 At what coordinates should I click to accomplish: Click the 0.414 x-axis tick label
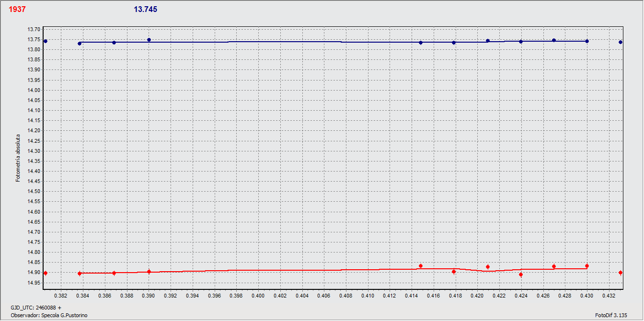(412, 296)
